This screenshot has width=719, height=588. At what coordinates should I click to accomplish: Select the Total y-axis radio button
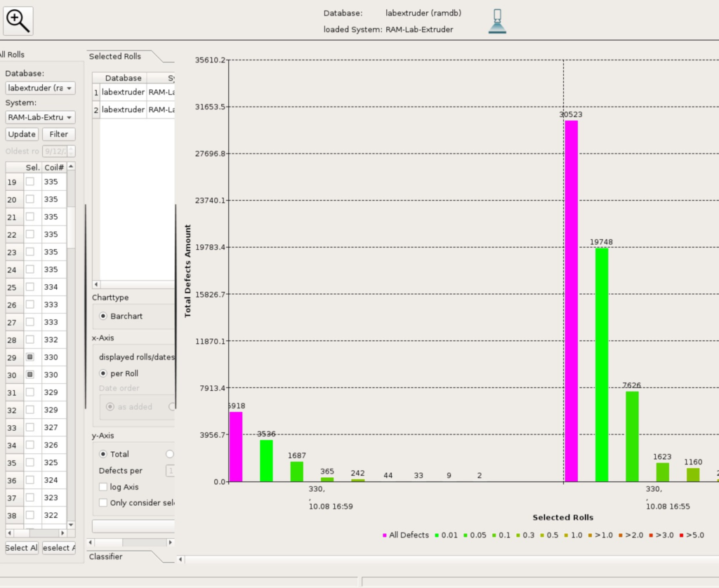point(104,454)
